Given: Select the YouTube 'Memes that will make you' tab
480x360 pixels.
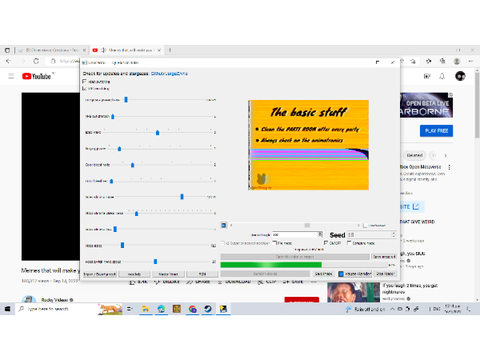Looking at the screenshot, I should click(127, 50).
